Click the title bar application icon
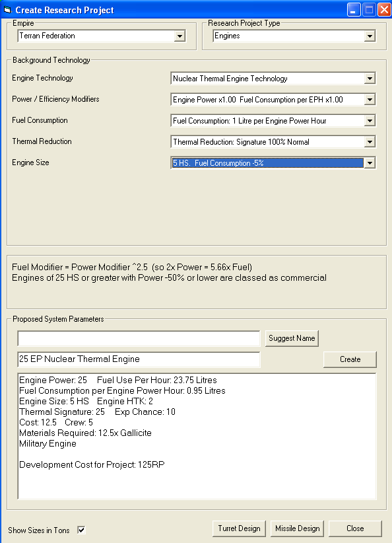The height and width of the screenshot is (543, 392). point(7,10)
